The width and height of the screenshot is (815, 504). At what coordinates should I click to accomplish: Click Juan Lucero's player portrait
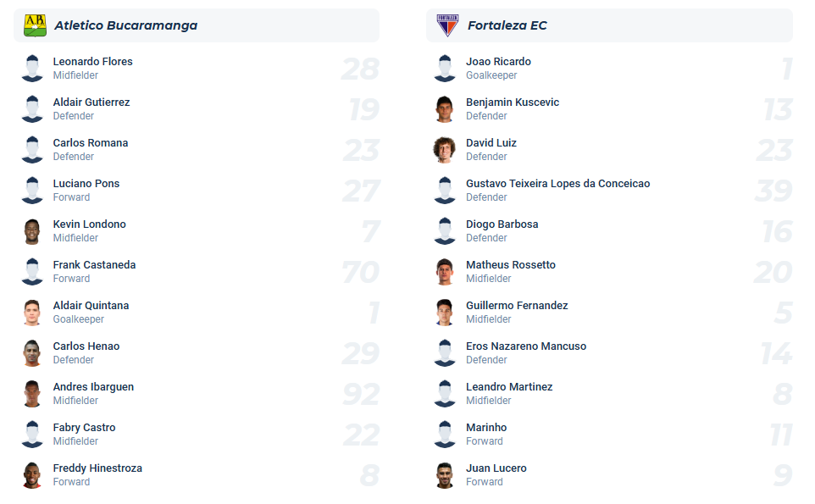[x=444, y=474]
